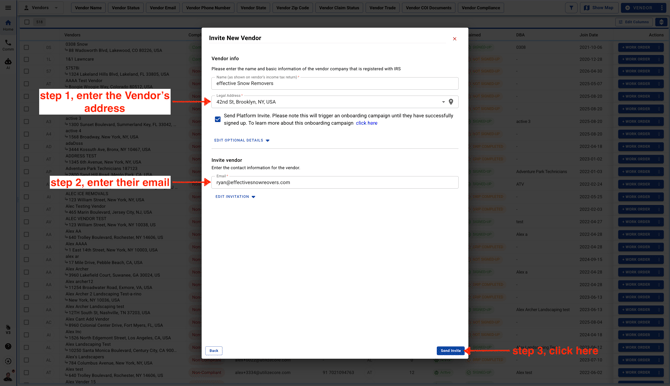Screen dimensions: 670x386
Task: Click the 'AAAA Test Vendor' row name
Action: (x=84, y=80)
